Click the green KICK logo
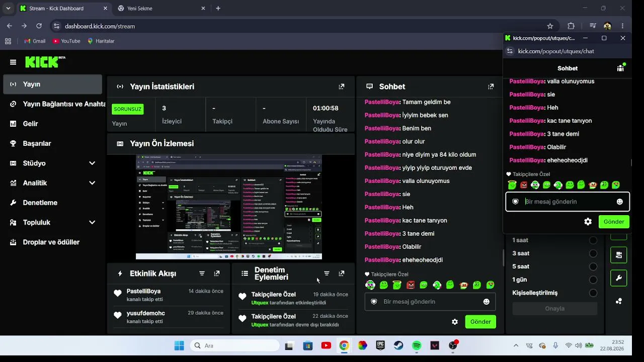 click(x=45, y=62)
